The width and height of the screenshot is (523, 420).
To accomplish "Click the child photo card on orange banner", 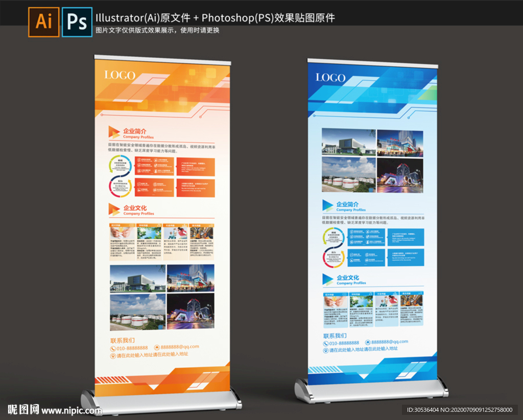I will (176, 242).
